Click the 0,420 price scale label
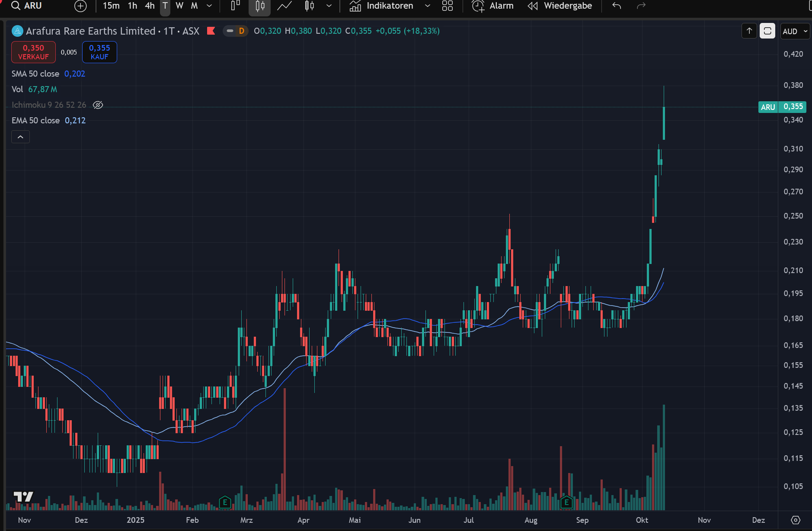Viewport: 812px width, 531px height. coord(793,54)
